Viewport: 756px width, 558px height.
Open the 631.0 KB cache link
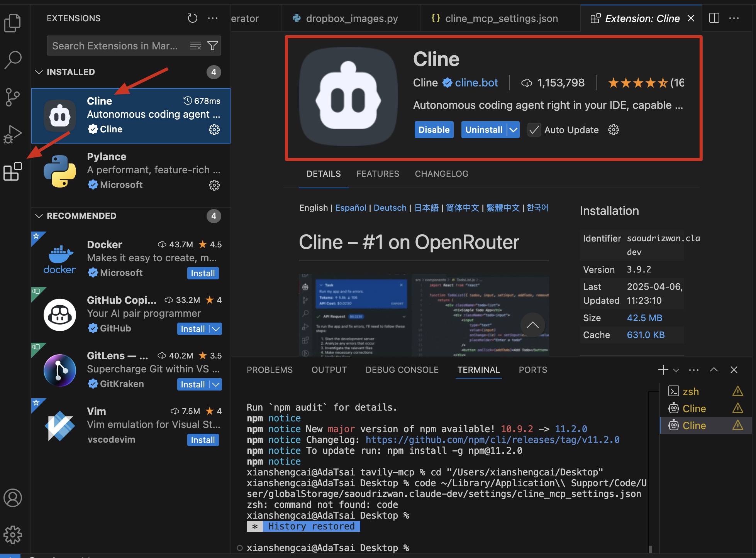click(x=646, y=335)
